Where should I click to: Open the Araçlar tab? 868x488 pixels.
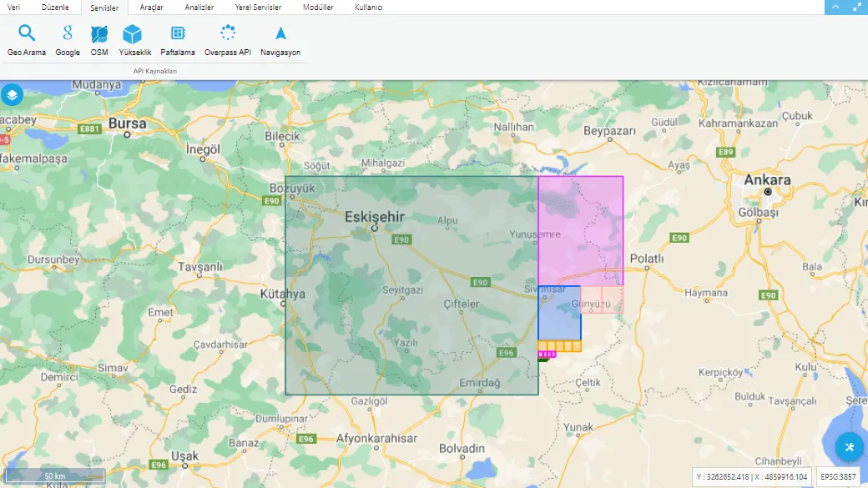pyautogui.click(x=152, y=8)
